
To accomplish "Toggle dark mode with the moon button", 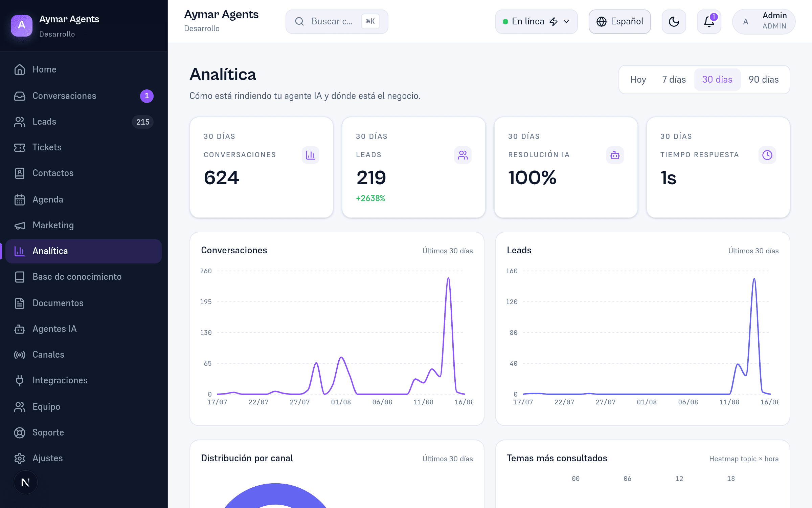I will click(674, 22).
